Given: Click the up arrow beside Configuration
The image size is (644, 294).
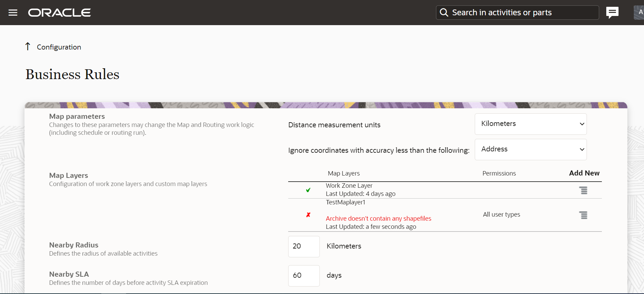Looking at the screenshot, I should [x=28, y=47].
